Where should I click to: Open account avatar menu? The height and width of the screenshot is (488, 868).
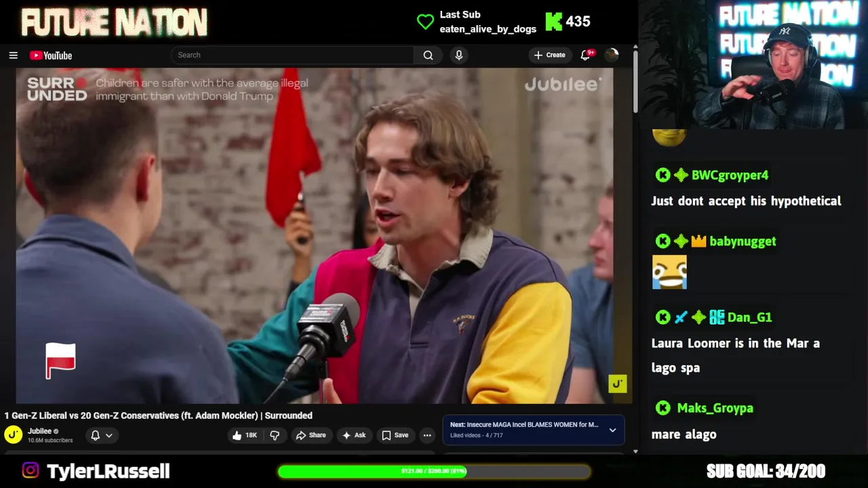click(x=612, y=55)
